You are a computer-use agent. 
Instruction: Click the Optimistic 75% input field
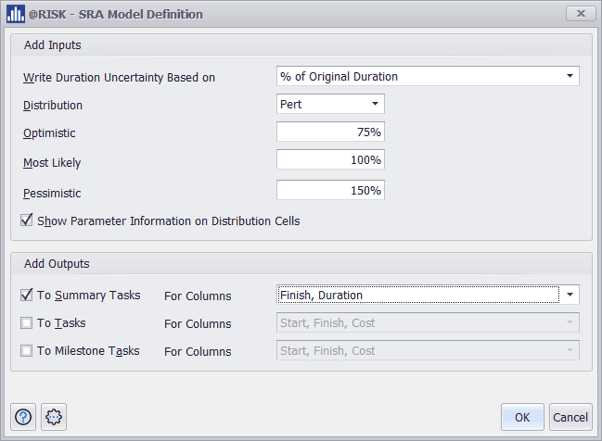(330, 133)
